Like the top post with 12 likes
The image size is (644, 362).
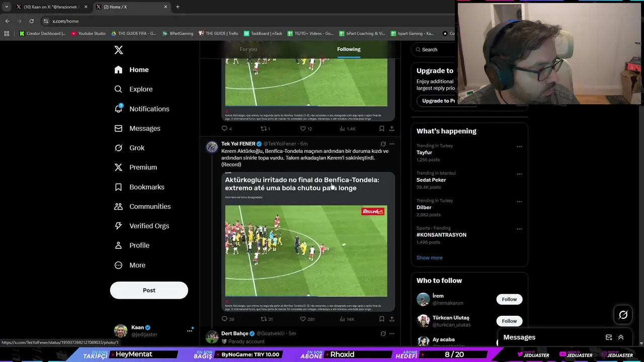click(306, 129)
